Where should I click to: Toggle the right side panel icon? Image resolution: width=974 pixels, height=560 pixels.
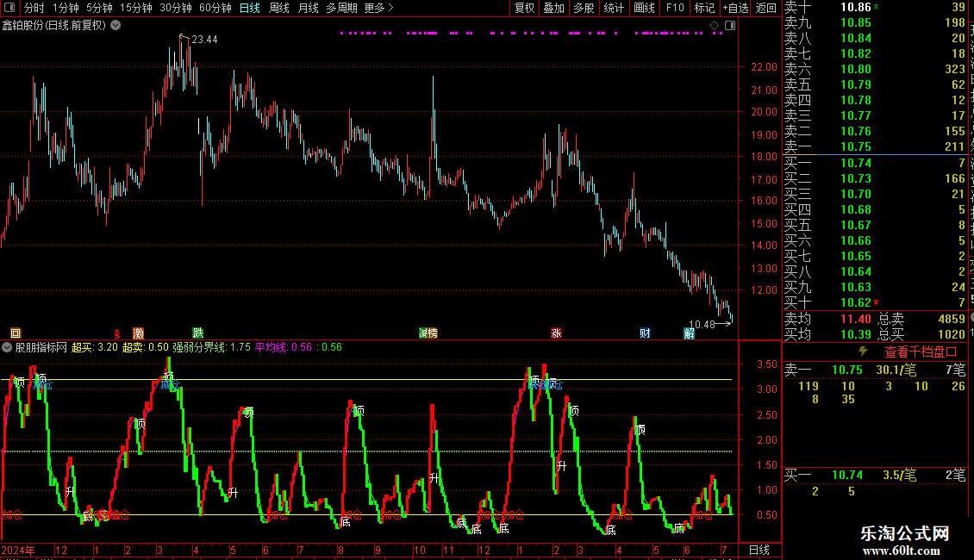(730, 26)
